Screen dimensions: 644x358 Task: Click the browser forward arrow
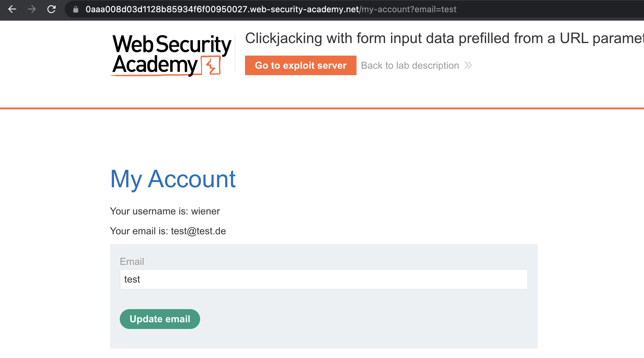pos(32,9)
